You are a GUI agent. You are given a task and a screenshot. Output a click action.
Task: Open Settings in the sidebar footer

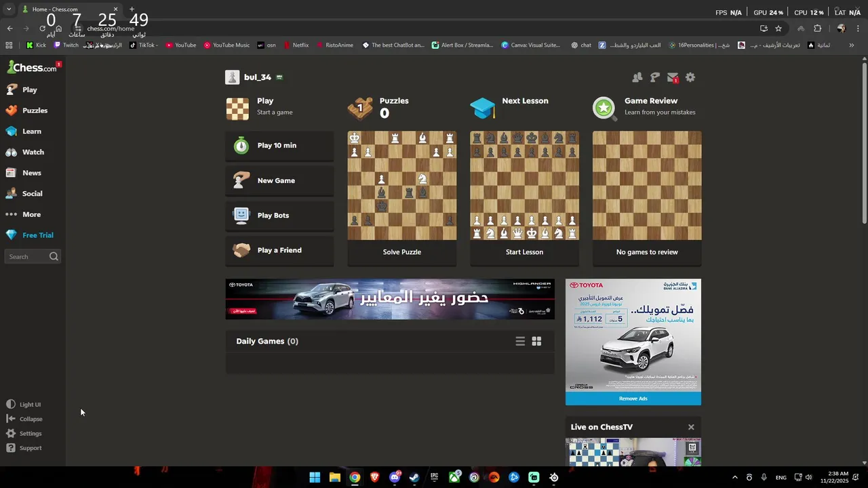coord(24,434)
